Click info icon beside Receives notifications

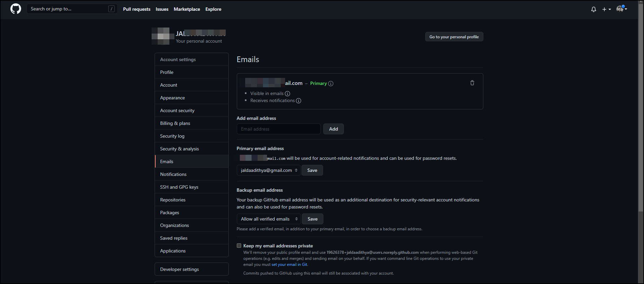tap(299, 101)
